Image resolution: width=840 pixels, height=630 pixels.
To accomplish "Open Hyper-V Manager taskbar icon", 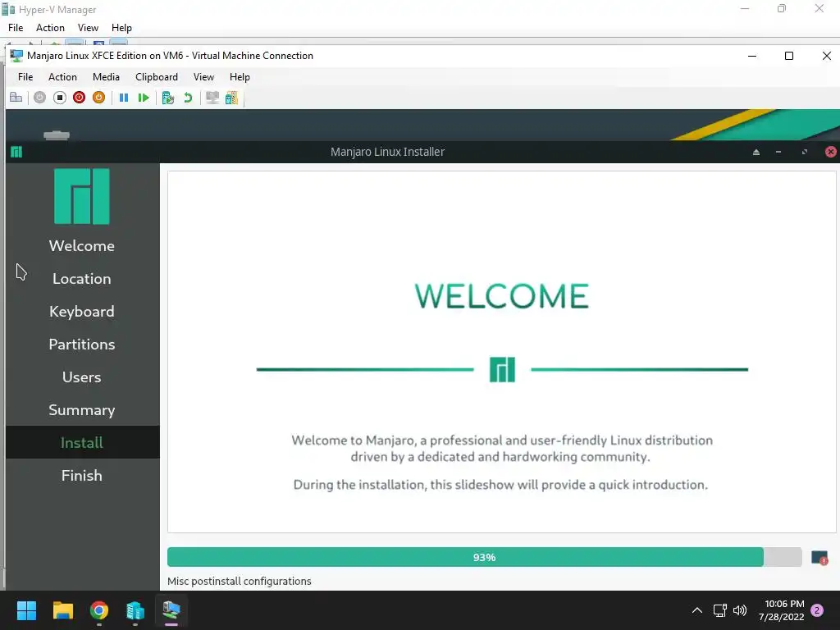I will (x=135, y=610).
